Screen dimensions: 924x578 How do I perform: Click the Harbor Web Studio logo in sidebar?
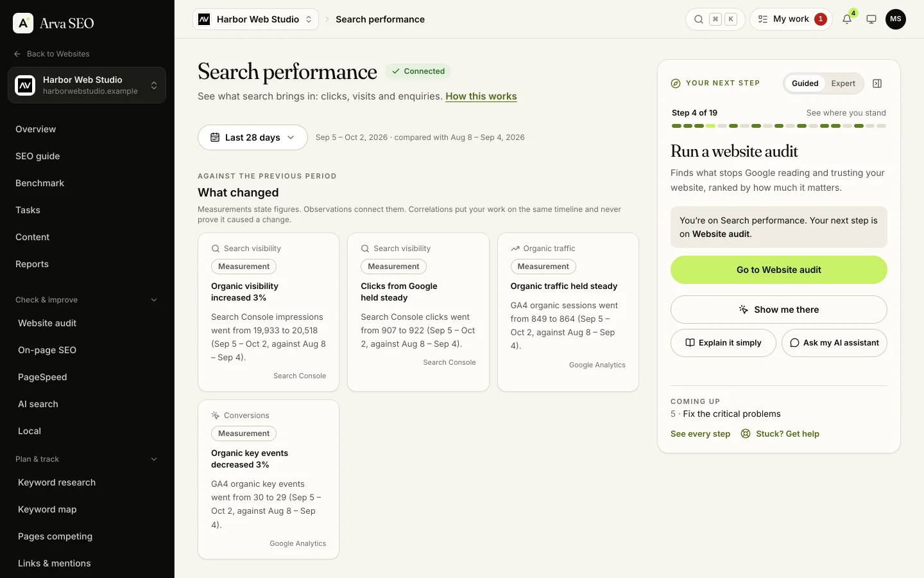click(25, 85)
